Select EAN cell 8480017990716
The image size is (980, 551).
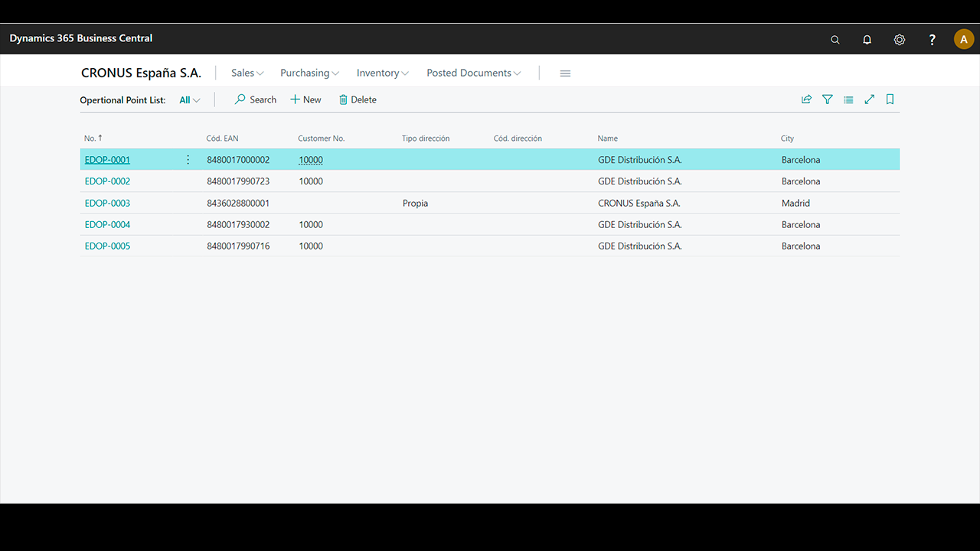[x=238, y=246]
